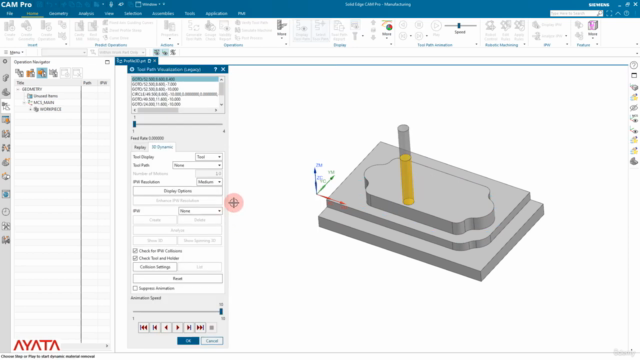Open the Tool Path dropdown set to None
The height and width of the screenshot is (360, 640).
[197, 165]
